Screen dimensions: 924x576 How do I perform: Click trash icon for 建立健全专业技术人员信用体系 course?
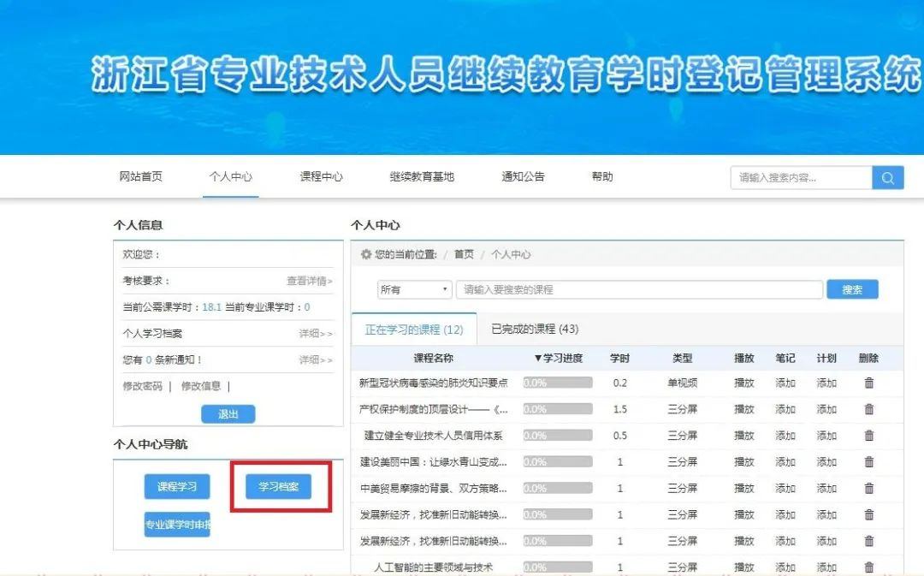868,436
